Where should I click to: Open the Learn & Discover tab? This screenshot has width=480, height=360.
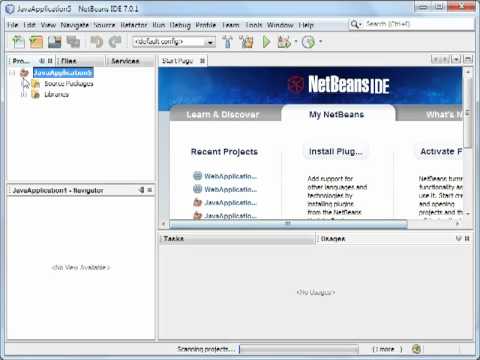coord(223,115)
